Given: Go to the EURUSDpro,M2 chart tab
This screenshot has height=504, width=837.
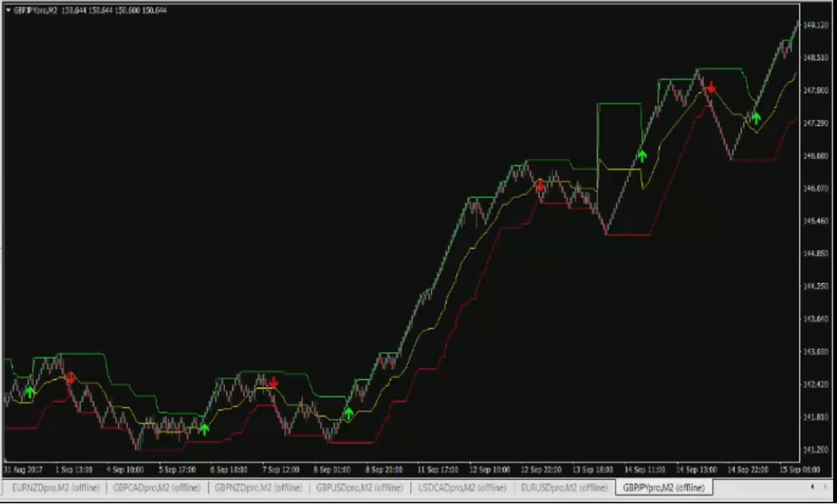Looking at the screenshot, I should pos(564,487).
